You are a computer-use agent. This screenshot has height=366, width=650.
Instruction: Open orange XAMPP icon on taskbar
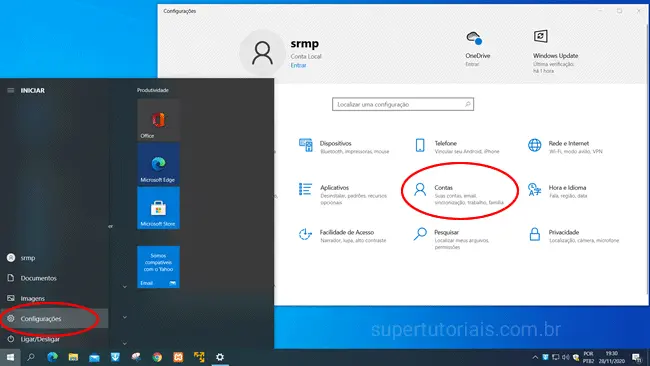178,357
